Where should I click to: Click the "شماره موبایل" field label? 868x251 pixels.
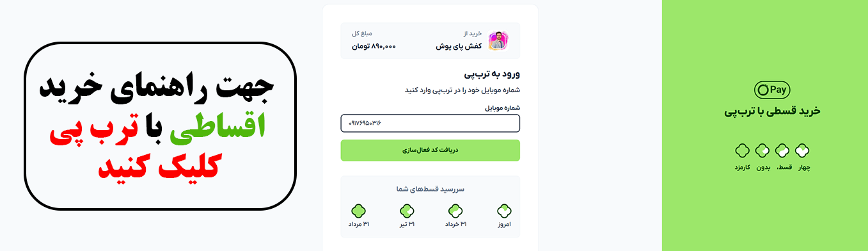coord(503,108)
